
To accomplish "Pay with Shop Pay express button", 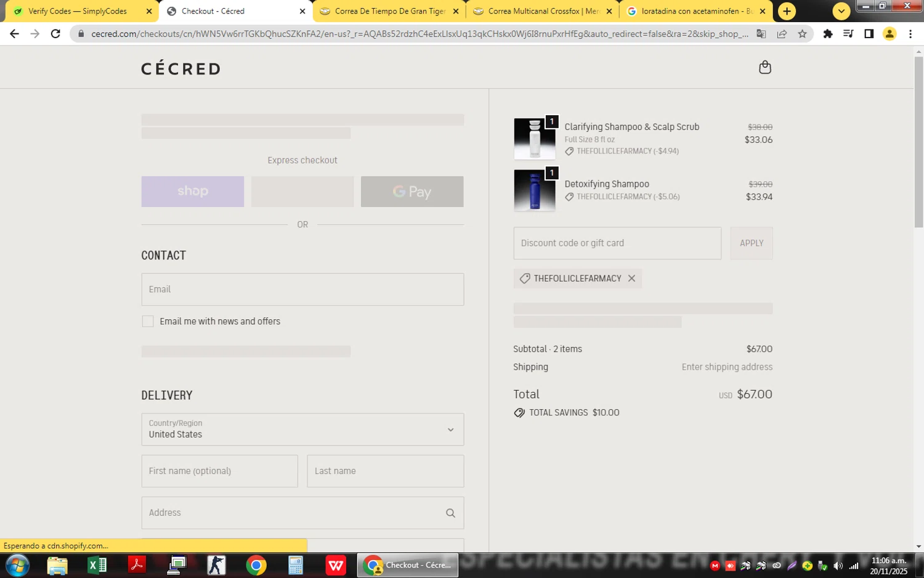I will pyautogui.click(x=193, y=192).
